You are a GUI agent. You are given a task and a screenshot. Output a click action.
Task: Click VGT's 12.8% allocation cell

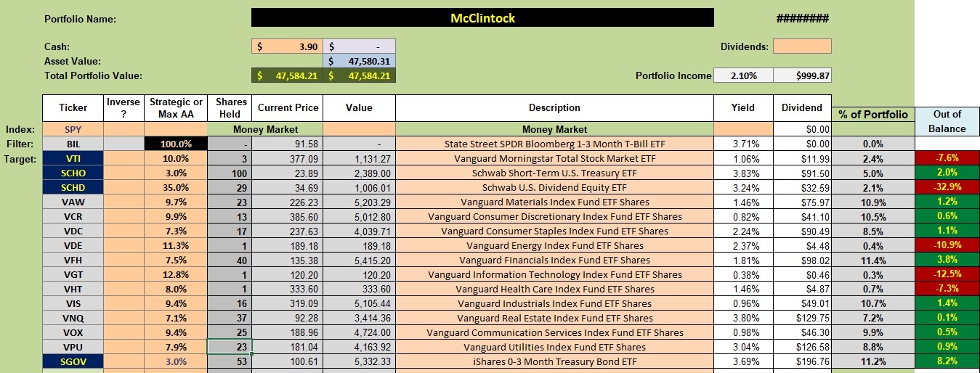(x=176, y=274)
